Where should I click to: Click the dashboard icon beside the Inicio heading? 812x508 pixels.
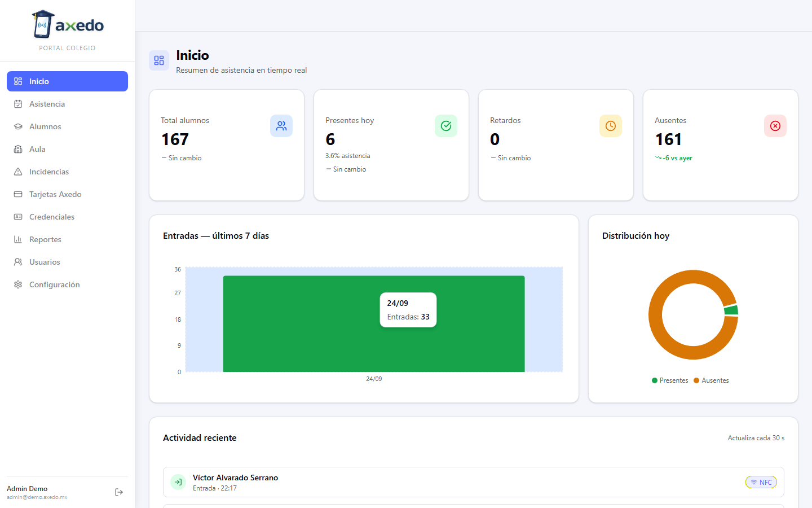(159, 60)
